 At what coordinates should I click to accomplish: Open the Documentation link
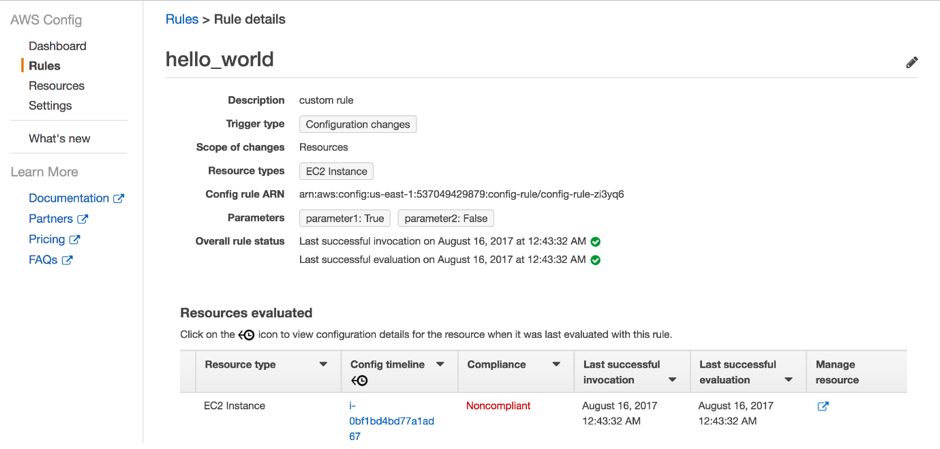point(69,198)
